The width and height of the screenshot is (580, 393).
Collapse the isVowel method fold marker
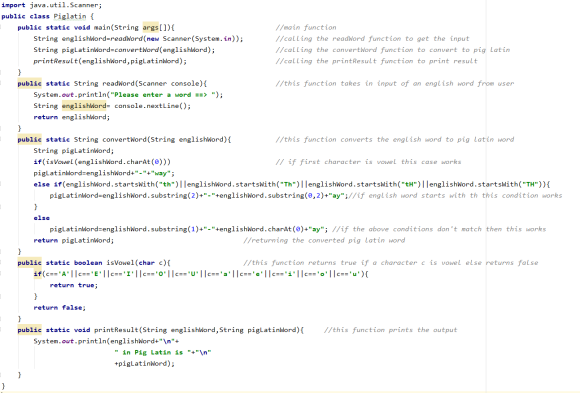[1, 263]
